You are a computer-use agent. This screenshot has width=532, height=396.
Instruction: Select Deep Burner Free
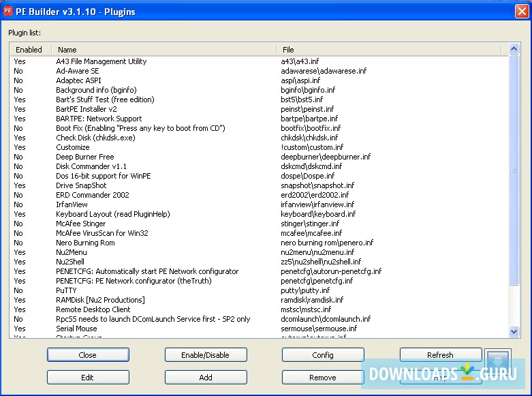tap(85, 157)
